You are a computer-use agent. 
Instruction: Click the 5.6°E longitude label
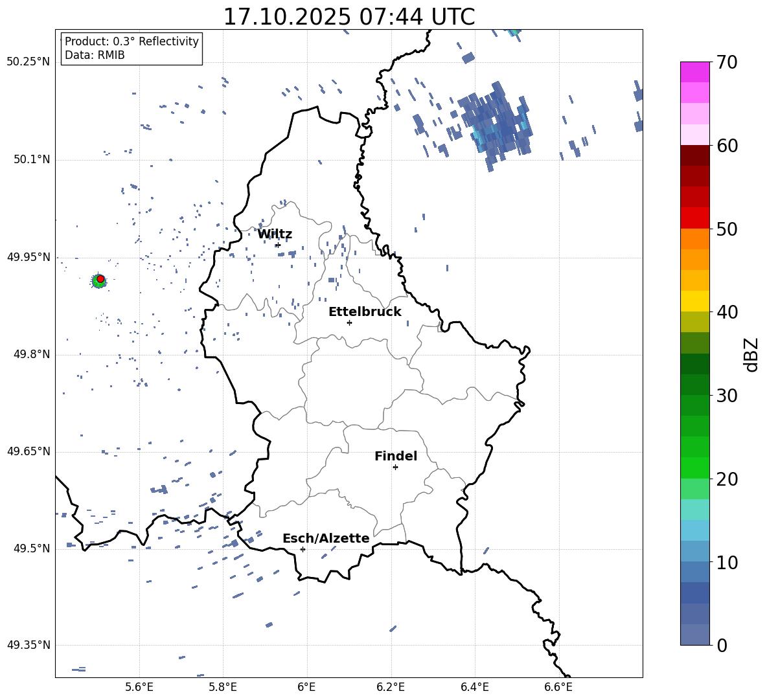click(x=139, y=687)
